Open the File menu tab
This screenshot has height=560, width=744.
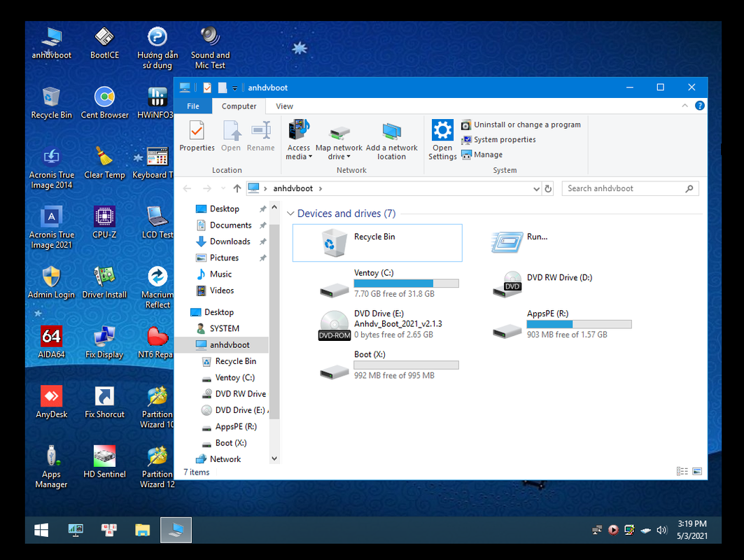tap(193, 106)
